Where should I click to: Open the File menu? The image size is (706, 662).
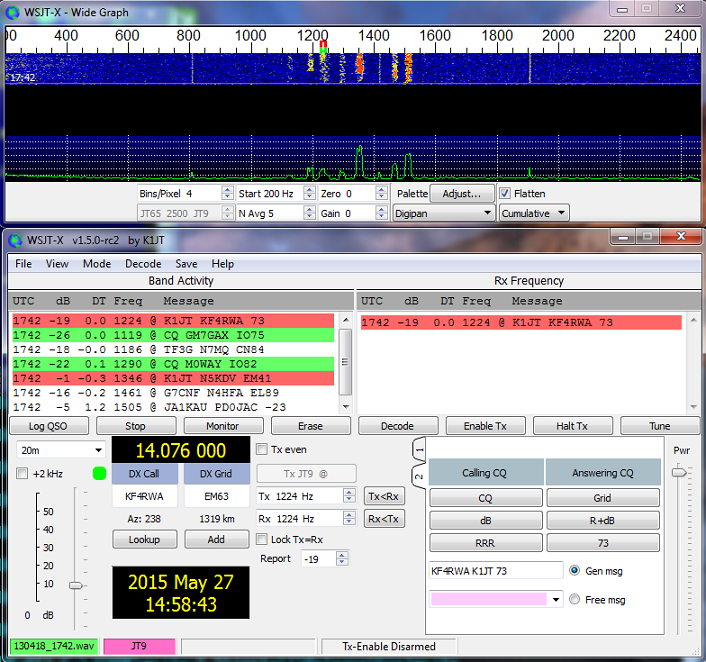pos(23,263)
